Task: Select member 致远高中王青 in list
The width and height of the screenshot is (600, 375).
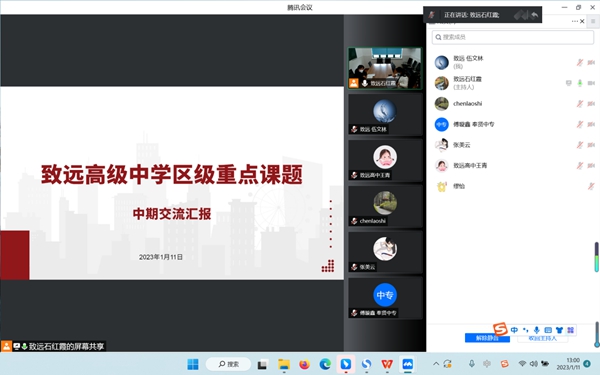Action: tap(513, 165)
